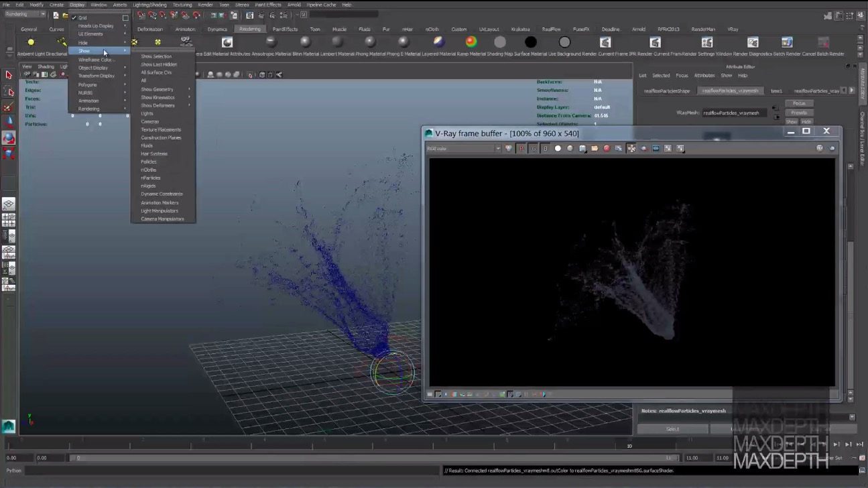868x488 pixels.
Task: Select the arrow Select tool in toolbox
Action: pyautogui.click(x=9, y=75)
